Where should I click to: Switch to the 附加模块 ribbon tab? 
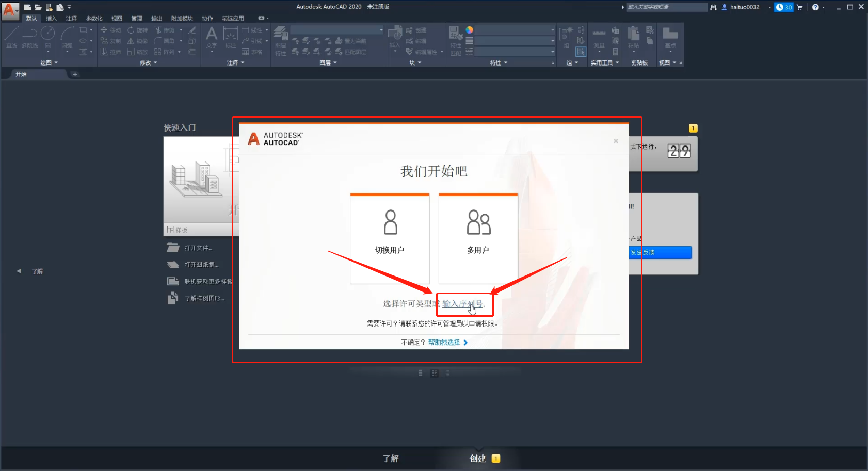[182, 18]
